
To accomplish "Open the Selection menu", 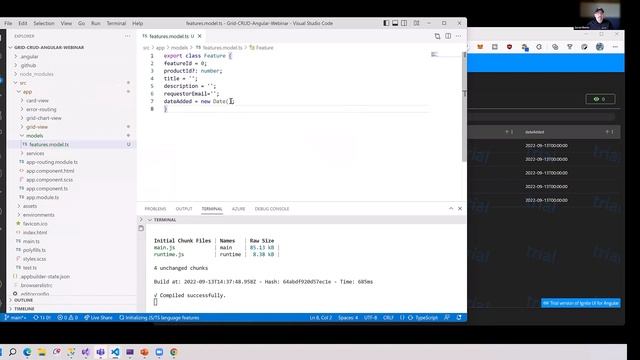I will [44, 23].
